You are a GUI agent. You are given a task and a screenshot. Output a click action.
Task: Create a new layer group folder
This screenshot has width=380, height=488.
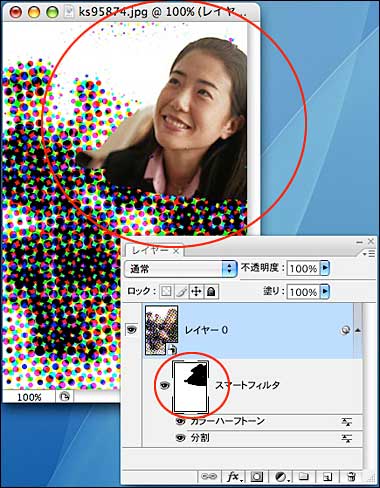(x=303, y=476)
